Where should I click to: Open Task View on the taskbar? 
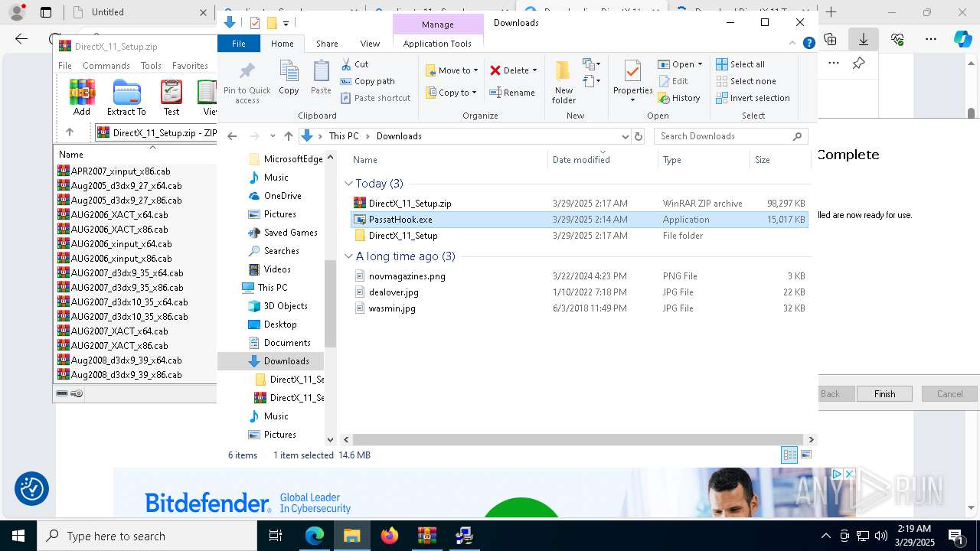coord(276,536)
